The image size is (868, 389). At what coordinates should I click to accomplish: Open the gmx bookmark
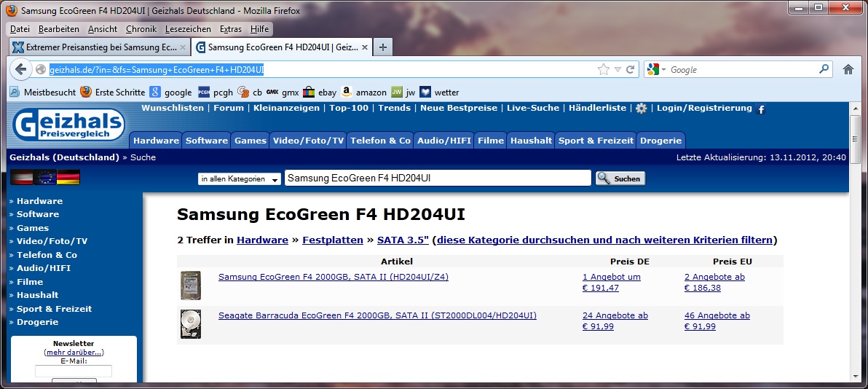tap(283, 92)
